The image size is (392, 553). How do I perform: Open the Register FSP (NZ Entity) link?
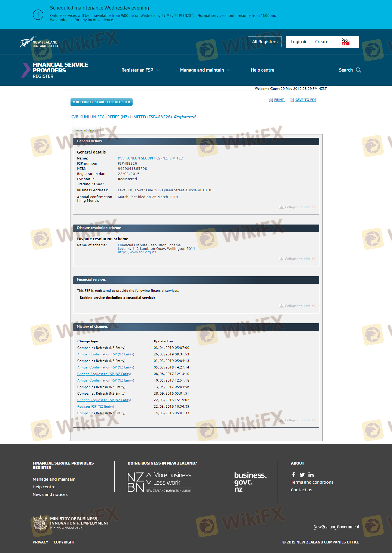click(x=96, y=407)
